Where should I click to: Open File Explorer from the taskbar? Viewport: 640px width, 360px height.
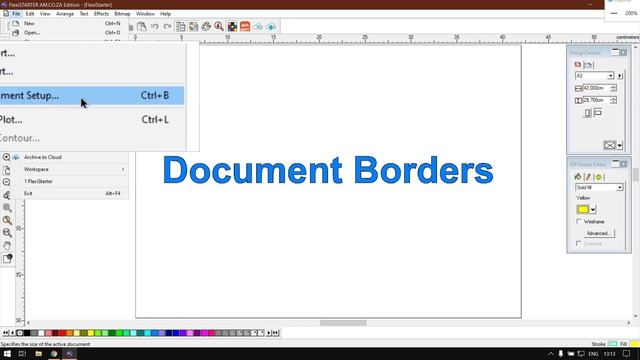(38, 353)
